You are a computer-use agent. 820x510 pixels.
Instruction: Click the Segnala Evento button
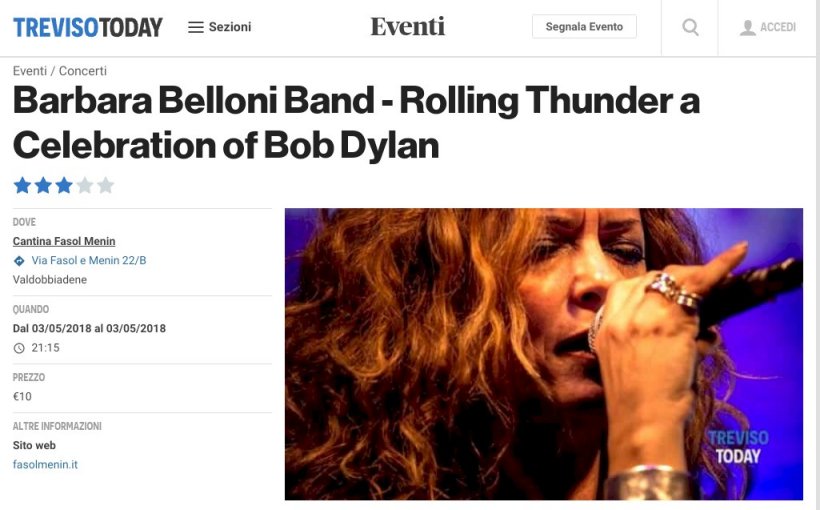point(584,27)
